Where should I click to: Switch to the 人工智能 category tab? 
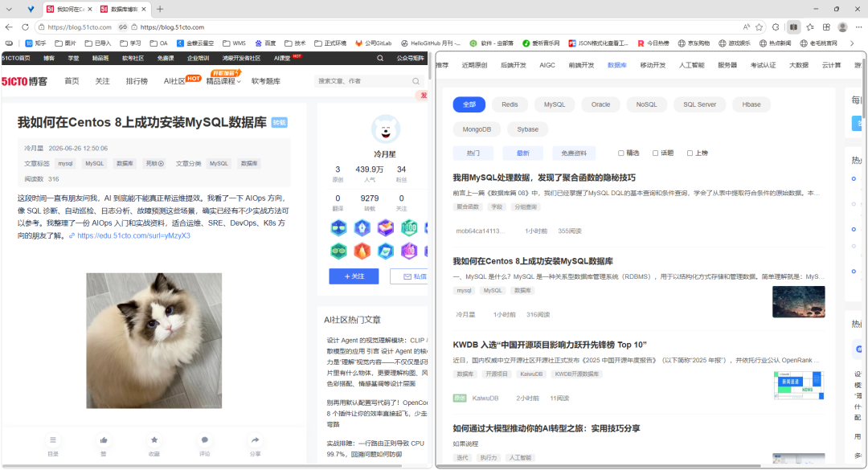[692, 65]
